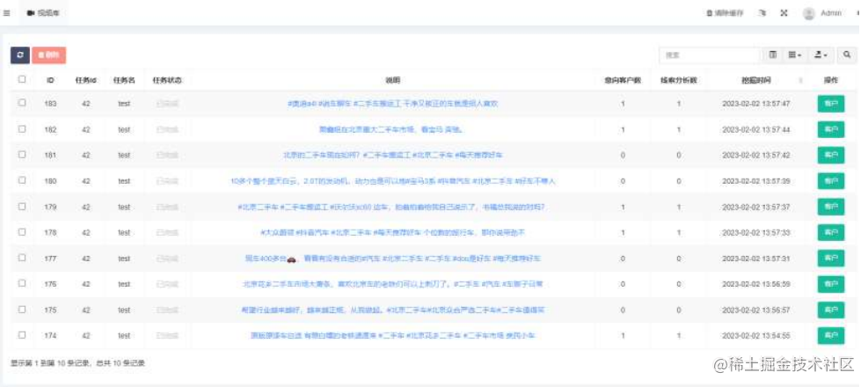Click the green 客户 button in row 174
The width and height of the screenshot is (868, 387).
click(x=831, y=335)
